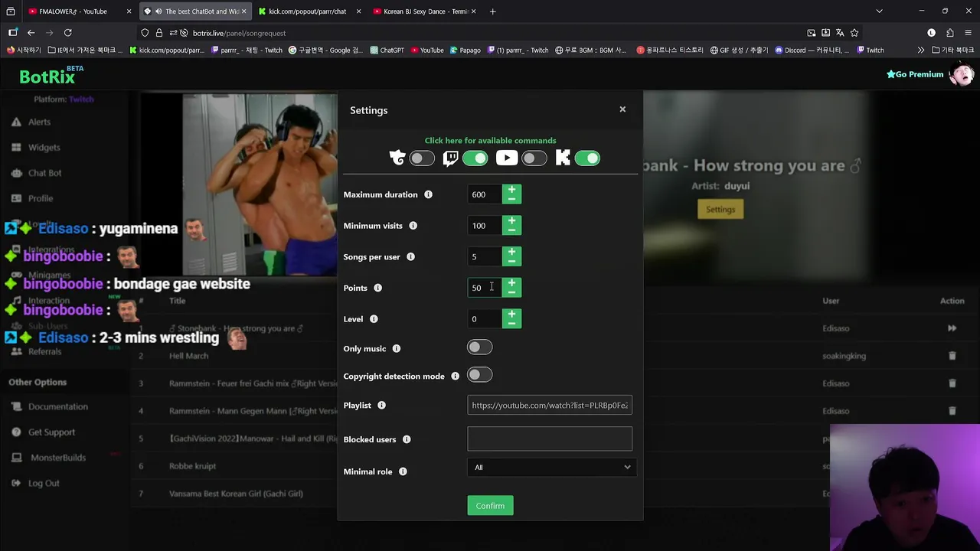Viewport: 980px width, 551px height.
Task: Focus the Blocked users text box
Action: 550,439
